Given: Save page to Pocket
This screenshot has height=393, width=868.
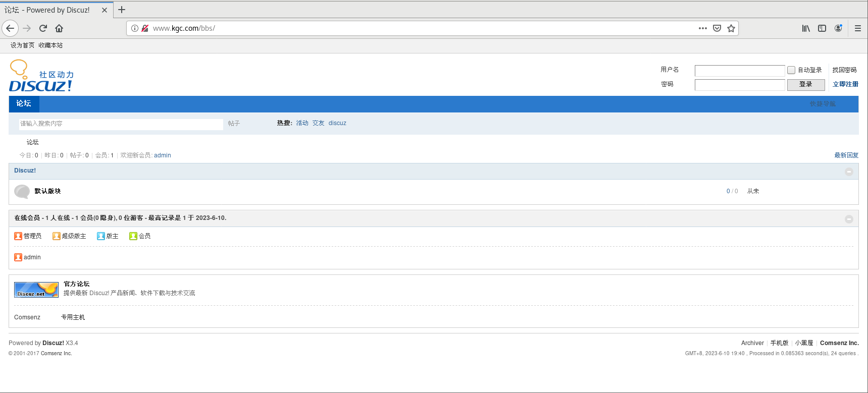Looking at the screenshot, I should [x=717, y=28].
